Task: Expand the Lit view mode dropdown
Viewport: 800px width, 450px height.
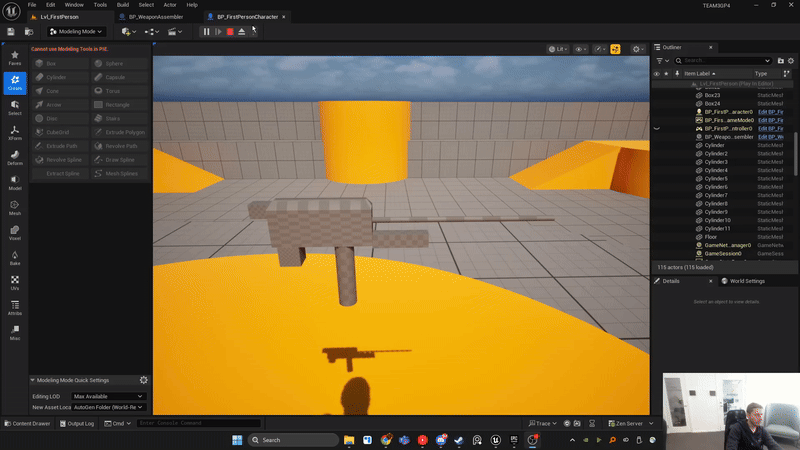Action: tap(558, 48)
